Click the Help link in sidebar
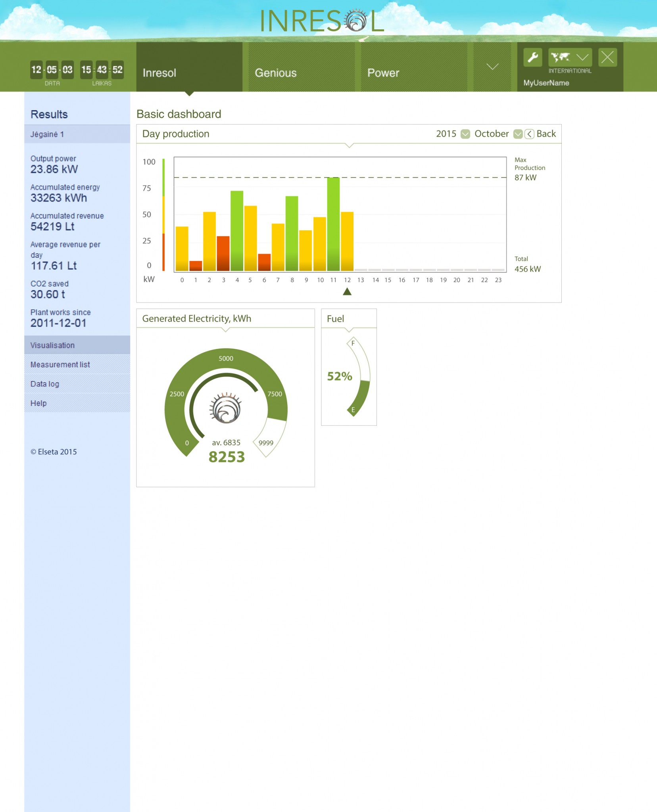This screenshot has height=812, width=657. pos(38,403)
